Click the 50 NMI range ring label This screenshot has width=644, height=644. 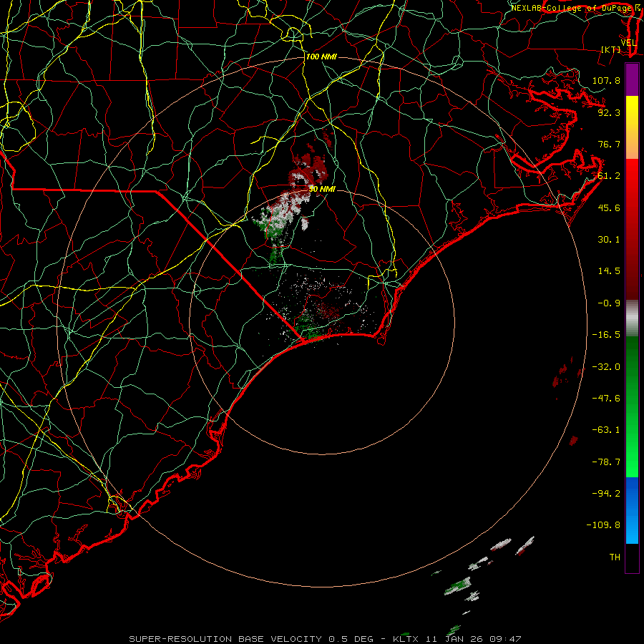pyautogui.click(x=322, y=190)
